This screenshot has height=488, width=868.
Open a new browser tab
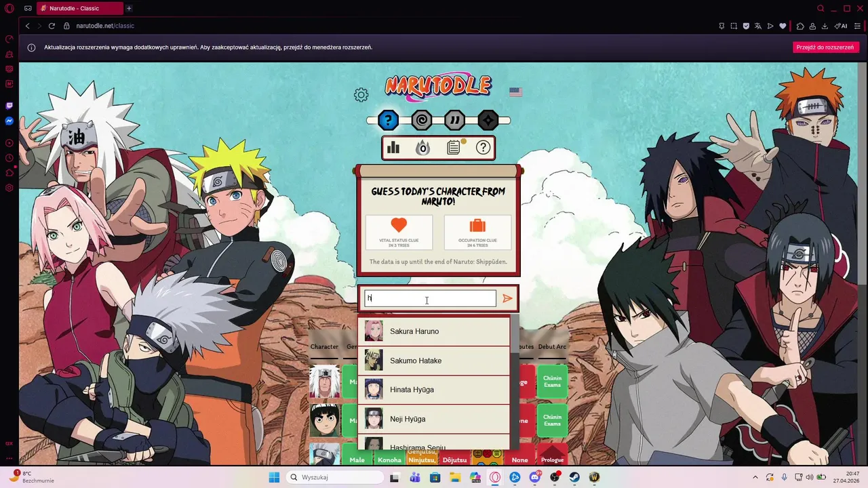coord(129,8)
